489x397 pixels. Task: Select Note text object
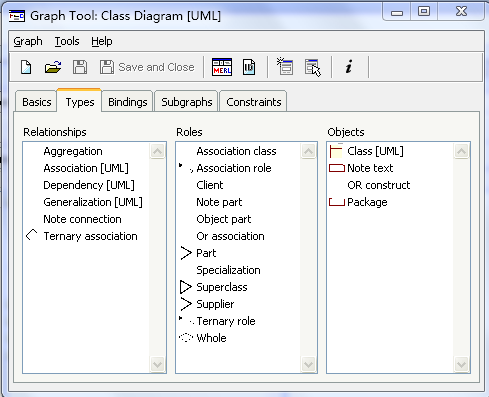coord(370,168)
